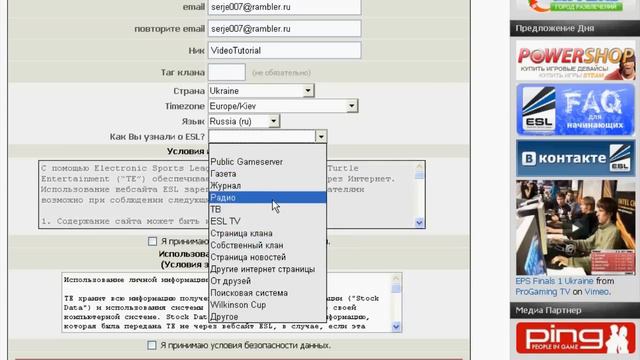Image resolution: width=640 pixels, height=360 pixels.
Task: Follow the Vimeo link
Action: 596,292
